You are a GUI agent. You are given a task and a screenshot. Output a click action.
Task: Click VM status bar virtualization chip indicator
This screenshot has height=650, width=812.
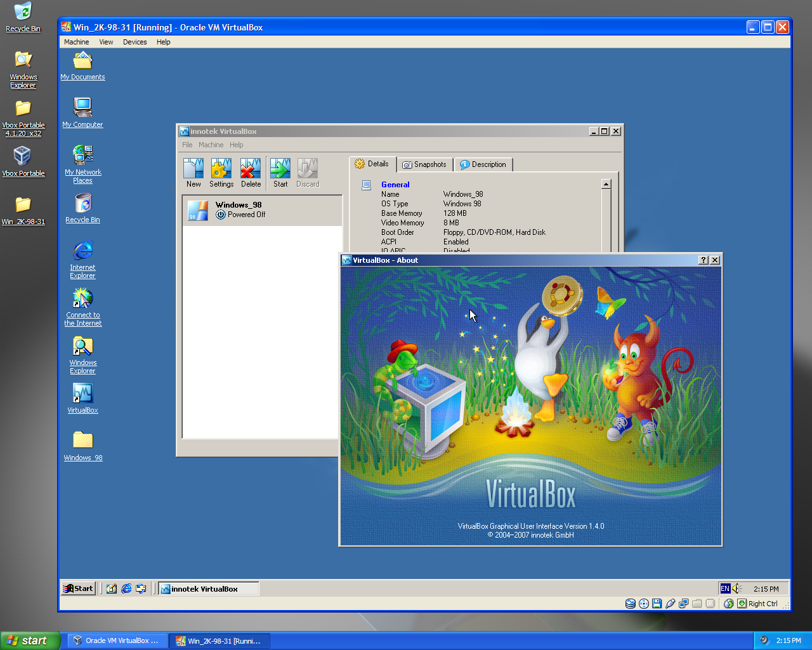[x=710, y=604]
